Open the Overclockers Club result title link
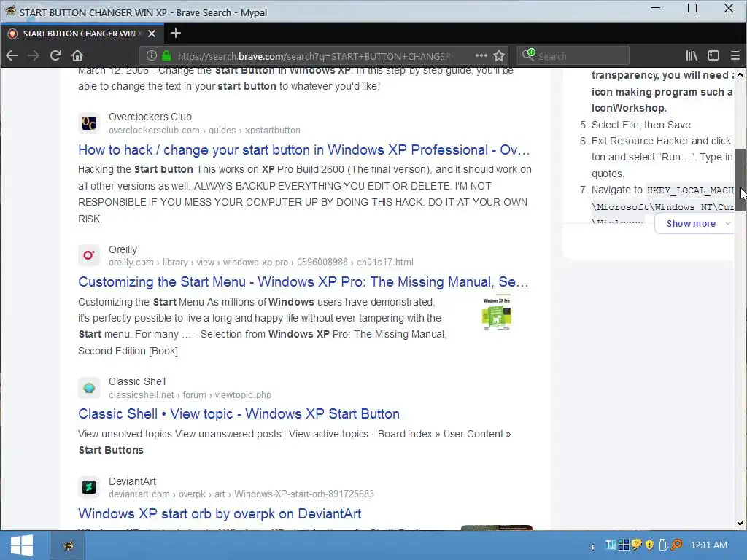747x560 pixels. pos(304,149)
